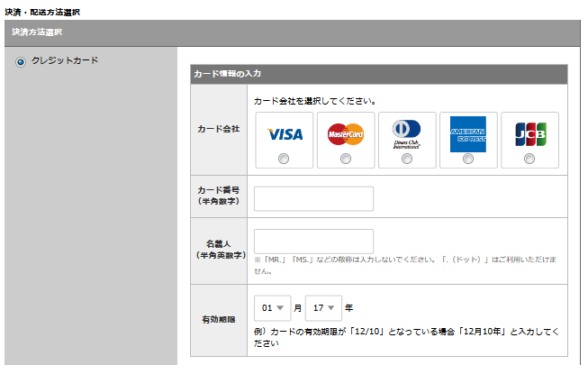
Task: Open the expiration year dropdown showing 17
Action: (x=323, y=308)
